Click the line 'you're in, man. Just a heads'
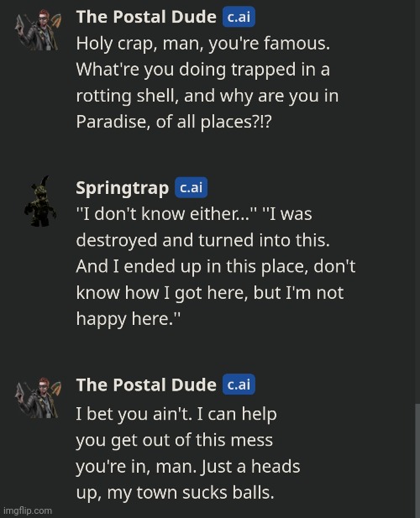This screenshot has width=420, height=518. (188, 467)
